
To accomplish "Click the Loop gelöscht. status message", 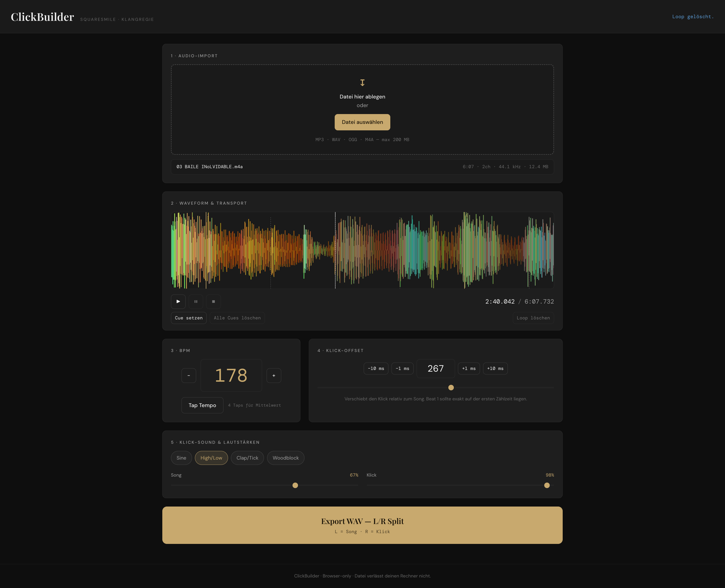I will click(x=693, y=17).
